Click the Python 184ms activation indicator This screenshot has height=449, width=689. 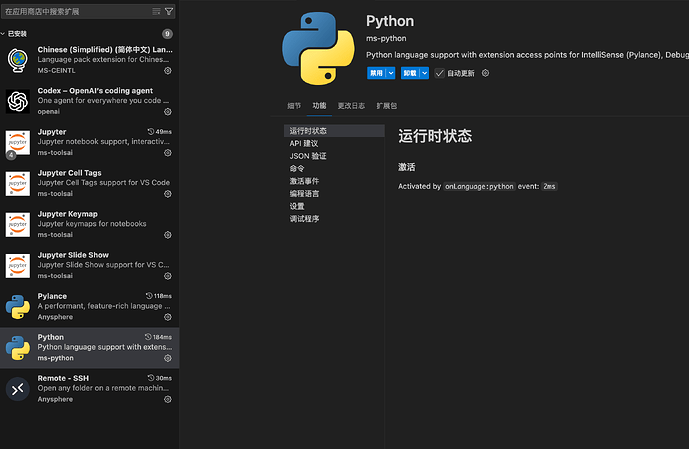[x=158, y=337]
